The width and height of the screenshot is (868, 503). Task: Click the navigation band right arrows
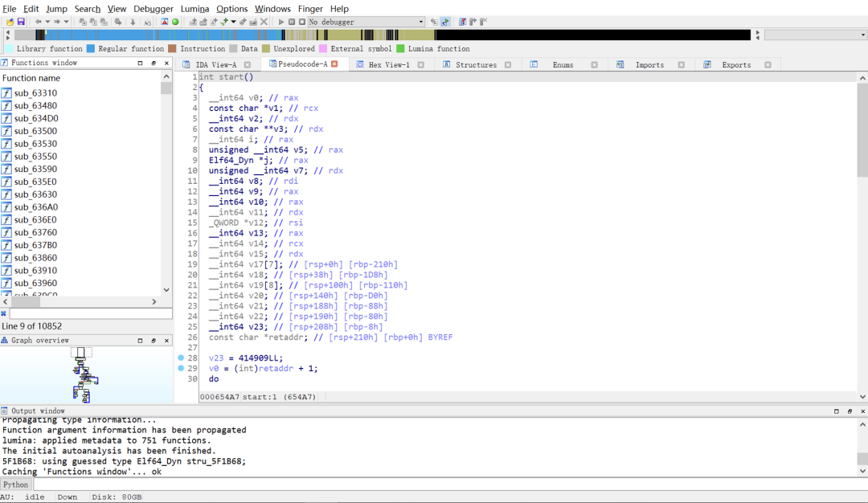[x=758, y=35]
